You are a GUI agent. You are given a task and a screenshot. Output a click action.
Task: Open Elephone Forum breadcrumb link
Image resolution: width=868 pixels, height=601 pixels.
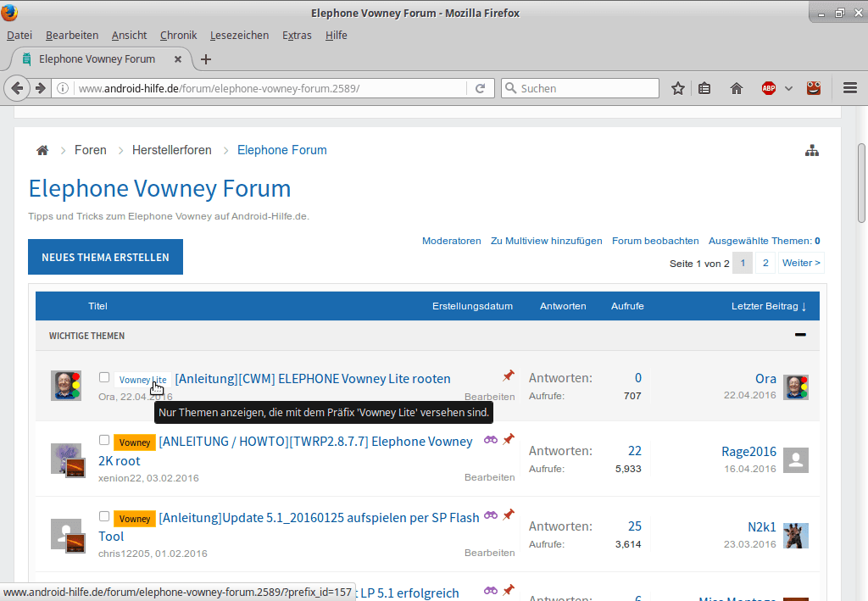(281, 150)
